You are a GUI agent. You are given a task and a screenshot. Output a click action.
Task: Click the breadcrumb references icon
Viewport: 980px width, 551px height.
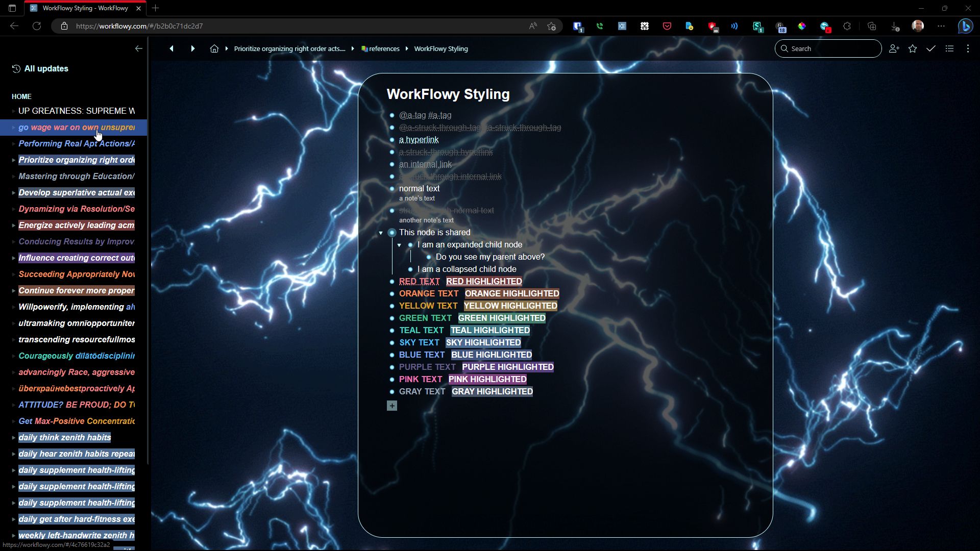coord(363,48)
